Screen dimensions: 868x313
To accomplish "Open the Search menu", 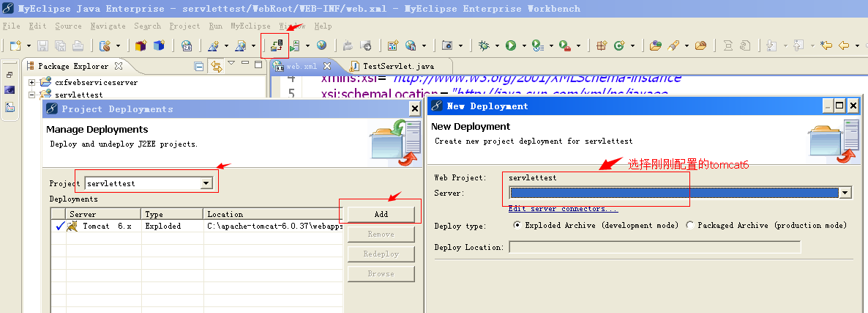I will [x=147, y=26].
